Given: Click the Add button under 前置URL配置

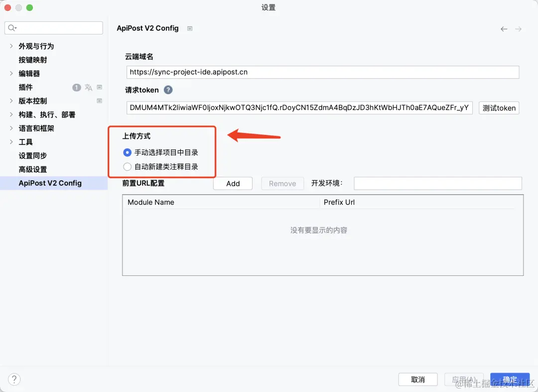Looking at the screenshot, I should point(233,183).
